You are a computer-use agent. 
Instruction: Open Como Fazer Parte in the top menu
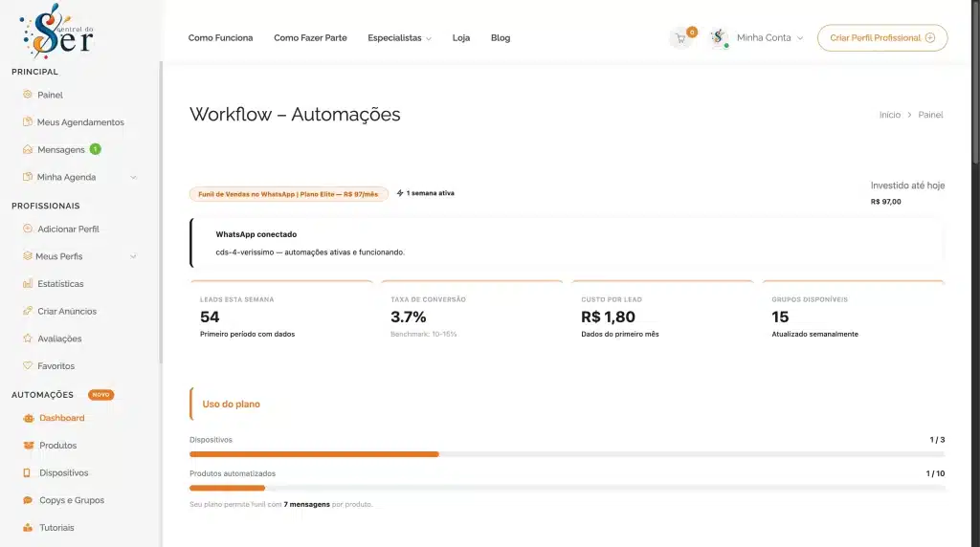(310, 38)
